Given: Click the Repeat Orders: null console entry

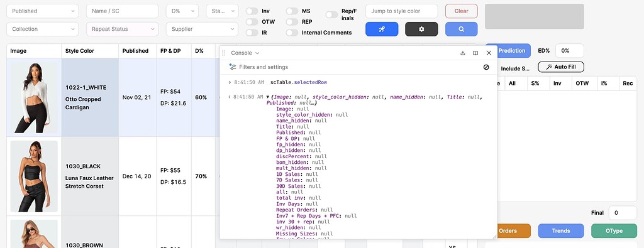Looking at the screenshot, I should tap(304, 210).
